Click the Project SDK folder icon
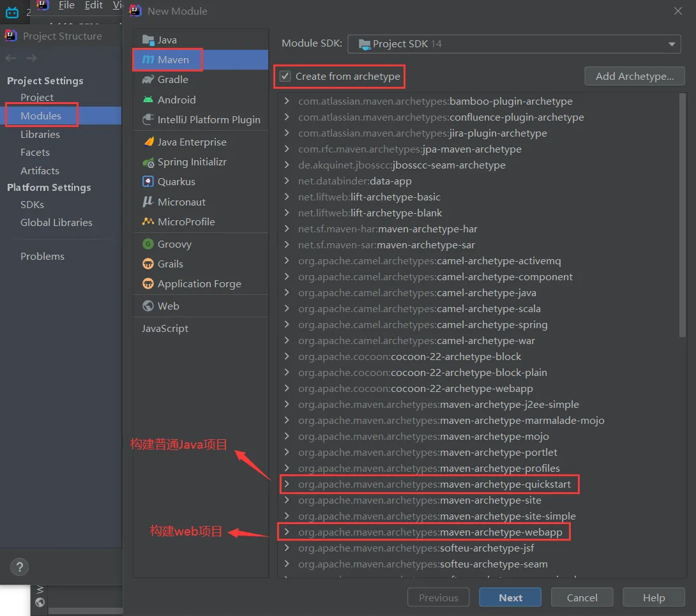Viewport: 696px width, 616px height. (365, 44)
